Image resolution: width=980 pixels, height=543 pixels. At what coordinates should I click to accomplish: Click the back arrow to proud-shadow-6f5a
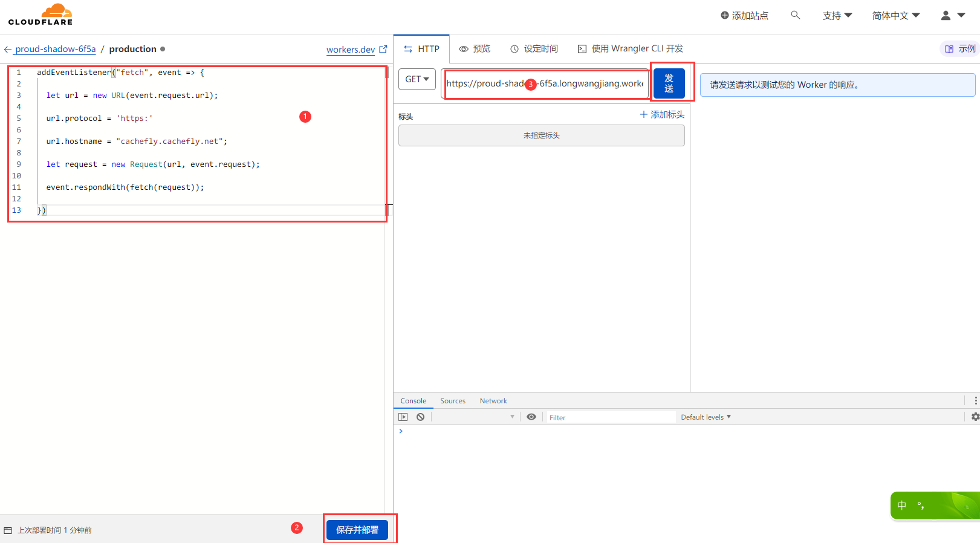[x=8, y=49]
